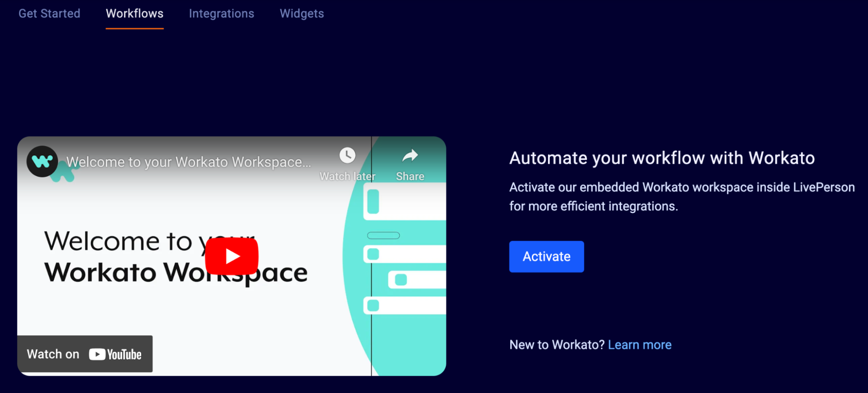The width and height of the screenshot is (868, 393).
Task: Switch to the Integrations tab
Action: coord(221,13)
